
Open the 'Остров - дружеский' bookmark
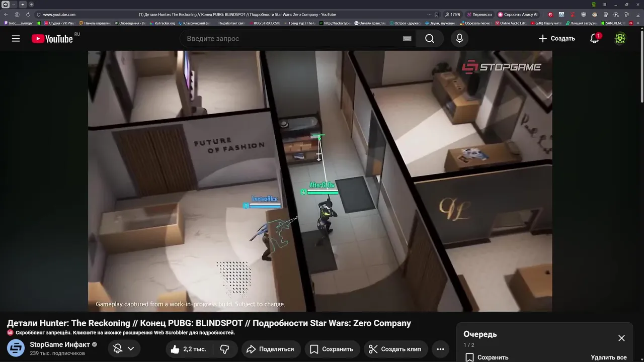pos(405,23)
